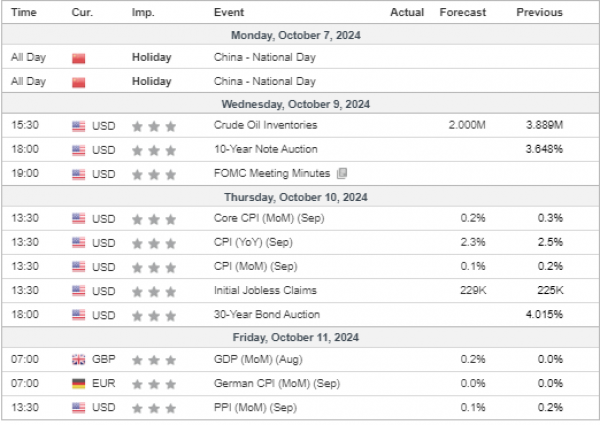Open 30-Year Bond Auction event

pyautogui.click(x=267, y=314)
